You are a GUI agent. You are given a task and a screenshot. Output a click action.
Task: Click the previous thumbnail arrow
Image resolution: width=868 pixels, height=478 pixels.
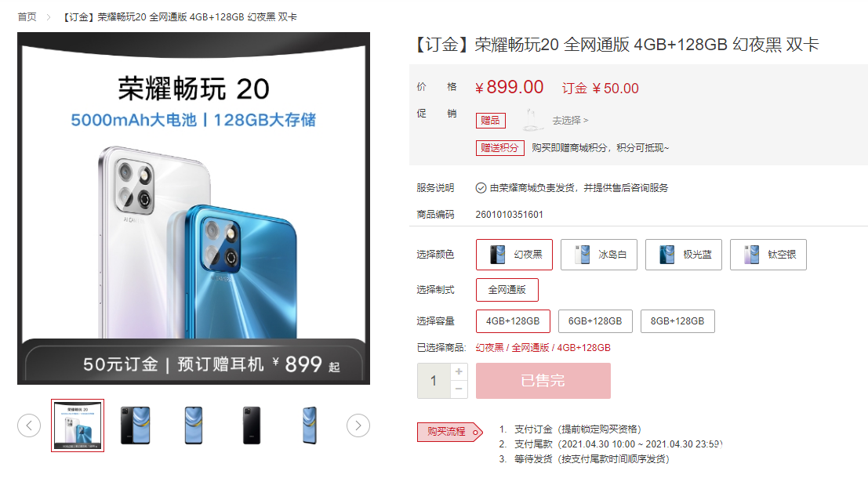coord(29,425)
